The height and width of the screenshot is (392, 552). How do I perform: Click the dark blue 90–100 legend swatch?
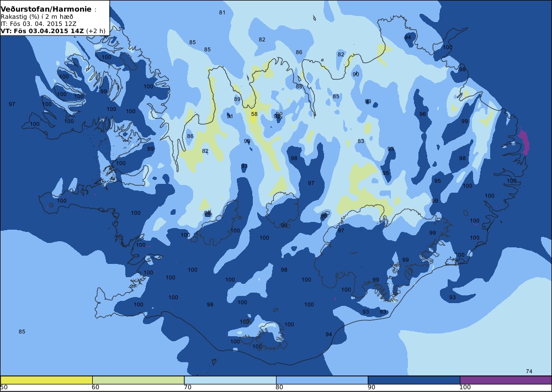tap(414, 380)
